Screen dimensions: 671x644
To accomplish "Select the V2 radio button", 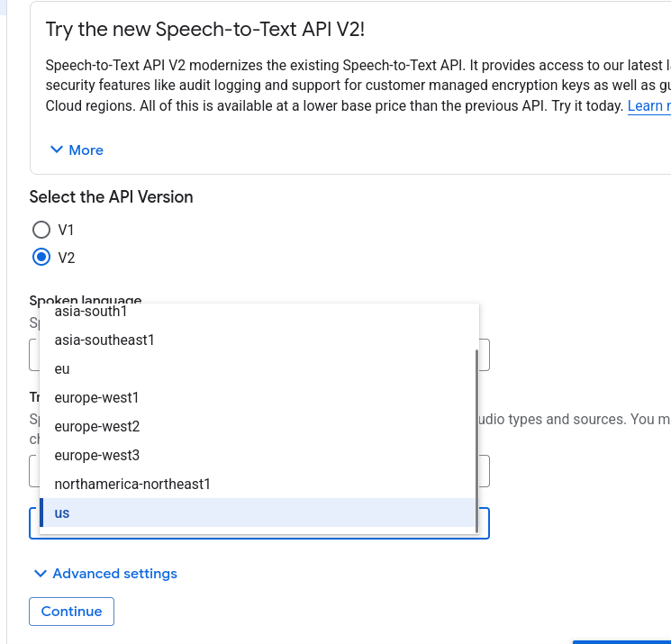I will [41, 258].
